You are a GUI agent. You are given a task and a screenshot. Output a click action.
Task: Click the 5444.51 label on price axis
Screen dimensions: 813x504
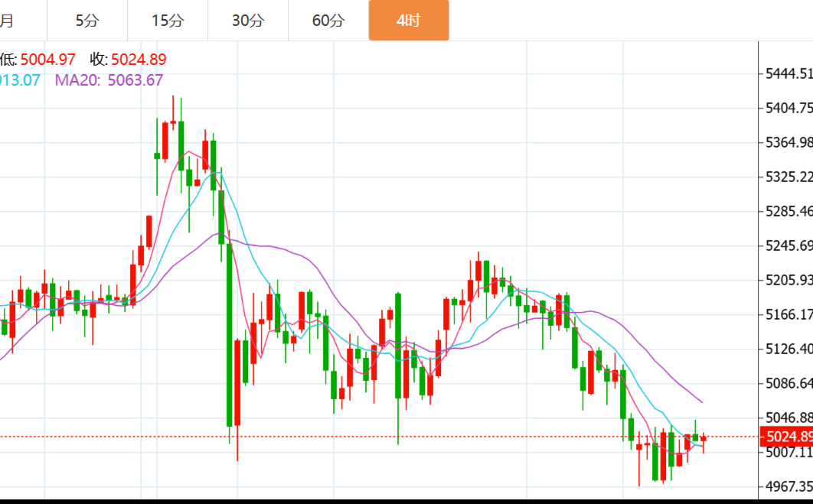coord(789,73)
